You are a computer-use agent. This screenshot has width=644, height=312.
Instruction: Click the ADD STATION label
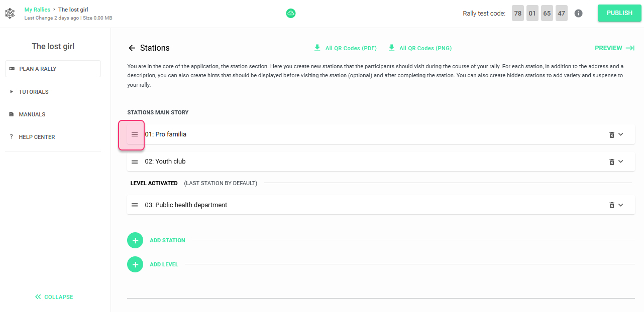167,240
